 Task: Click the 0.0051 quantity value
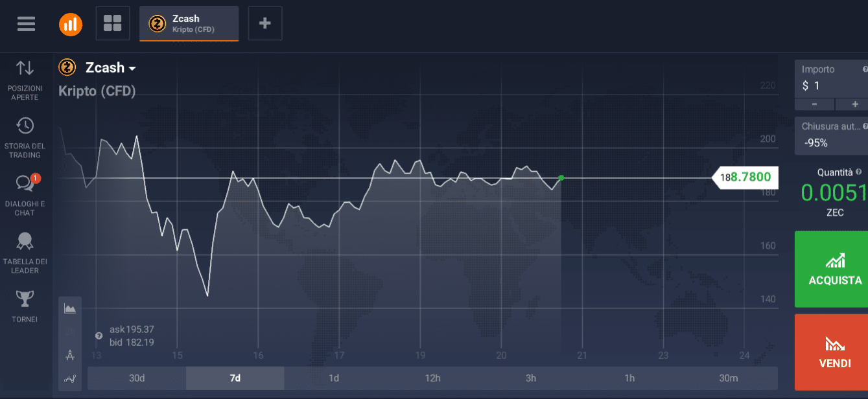pyautogui.click(x=834, y=193)
